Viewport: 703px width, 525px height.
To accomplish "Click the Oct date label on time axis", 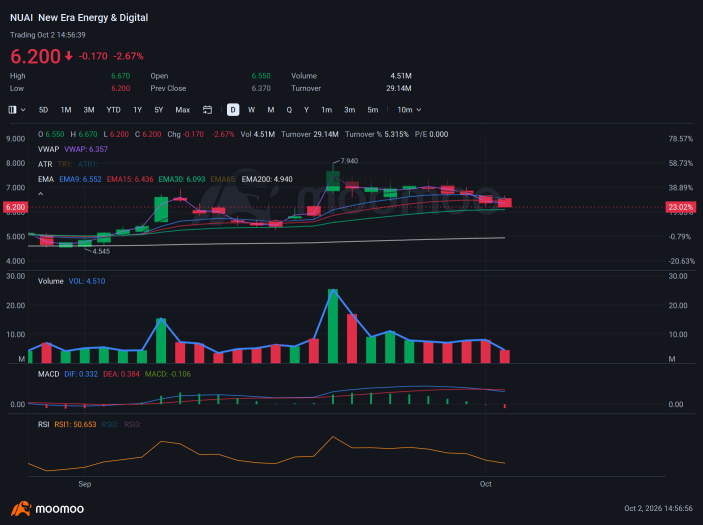I will [486, 484].
